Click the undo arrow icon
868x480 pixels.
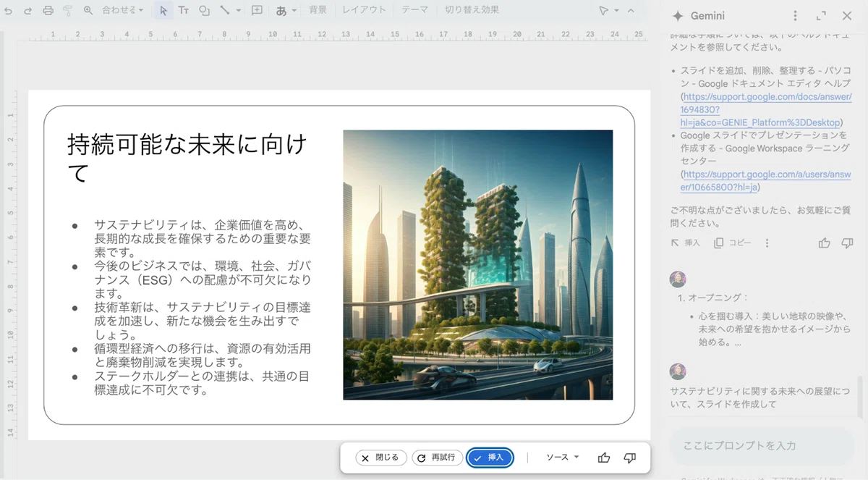(9, 11)
